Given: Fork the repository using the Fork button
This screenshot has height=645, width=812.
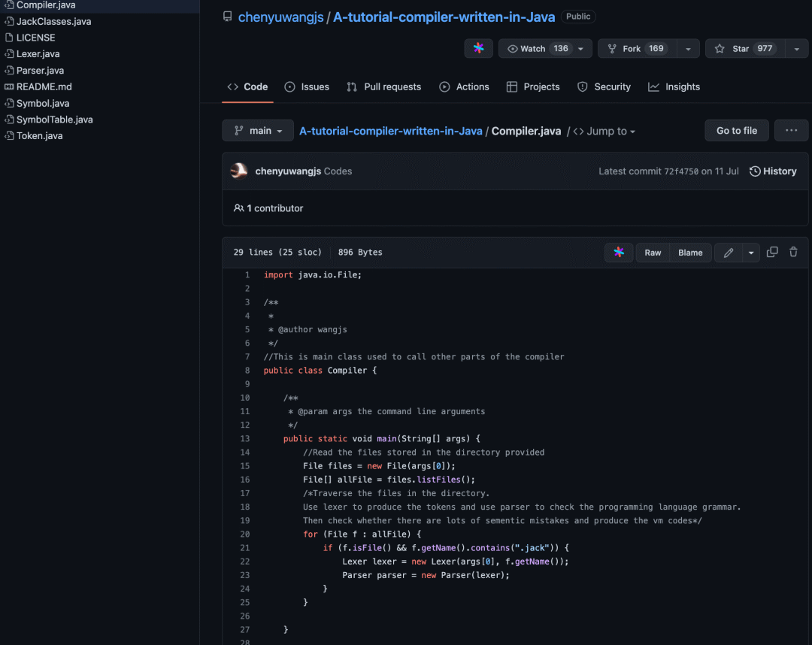Looking at the screenshot, I should click(637, 49).
